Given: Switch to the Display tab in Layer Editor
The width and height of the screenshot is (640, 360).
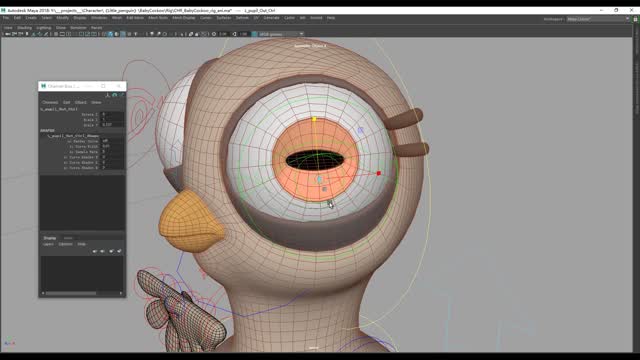Looking at the screenshot, I should (49, 238).
